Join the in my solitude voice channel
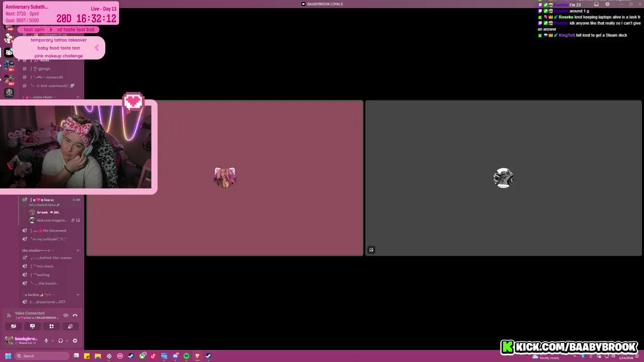644x362 pixels. click(x=50, y=239)
